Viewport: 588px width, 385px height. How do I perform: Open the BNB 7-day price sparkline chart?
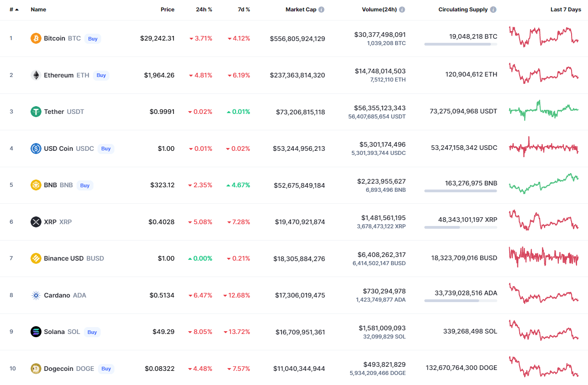(x=543, y=184)
